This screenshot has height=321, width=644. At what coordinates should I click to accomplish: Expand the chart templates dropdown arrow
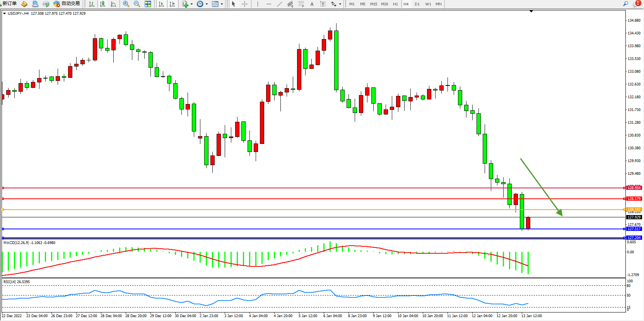pyautogui.click(x=222, y=4)
